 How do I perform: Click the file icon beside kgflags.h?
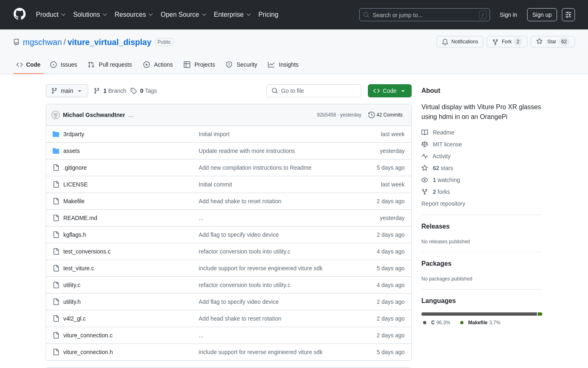coord(56,235)
